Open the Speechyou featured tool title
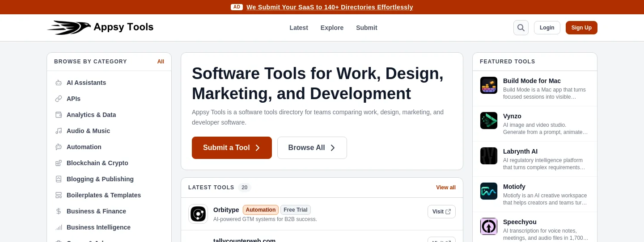 coord(520,222)
